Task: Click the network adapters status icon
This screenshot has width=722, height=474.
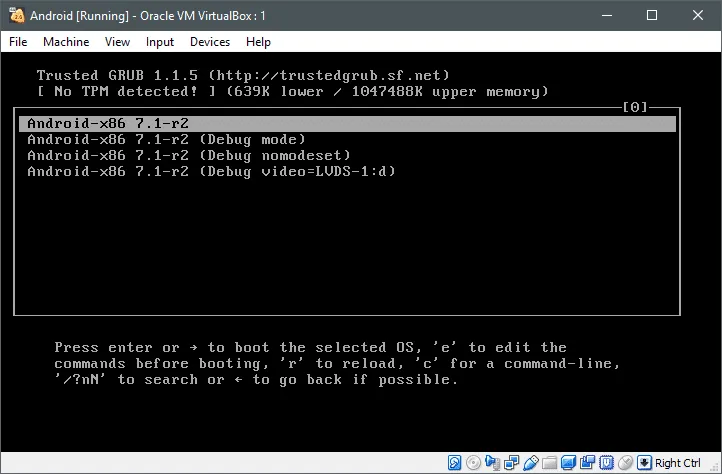Action: click(x=511, y=462)
